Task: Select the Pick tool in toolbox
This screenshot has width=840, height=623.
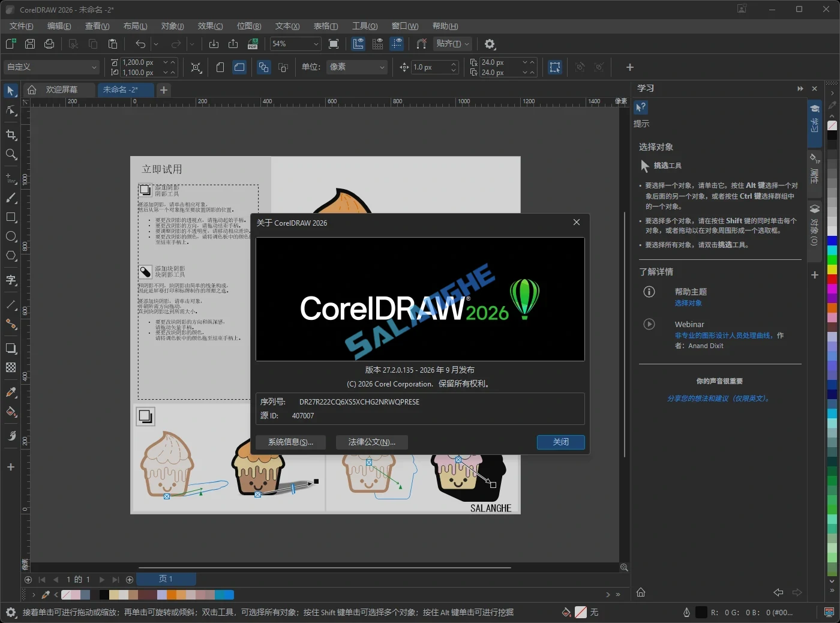Action: point(11,91)
